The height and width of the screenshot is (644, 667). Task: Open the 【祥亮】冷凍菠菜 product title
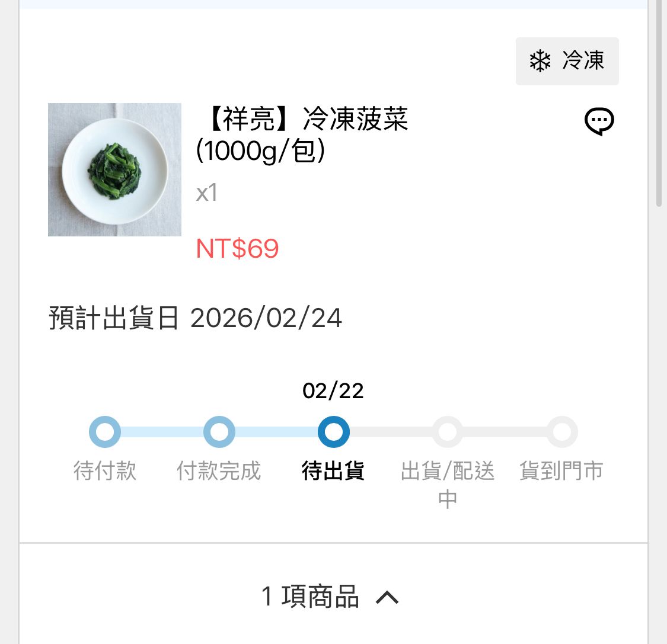[302, 134]
